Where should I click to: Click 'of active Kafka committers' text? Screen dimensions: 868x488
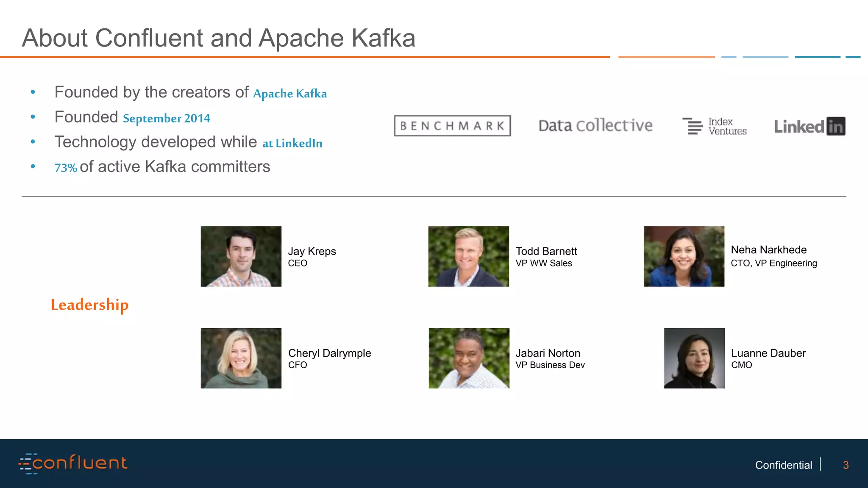tap(175, 166)
